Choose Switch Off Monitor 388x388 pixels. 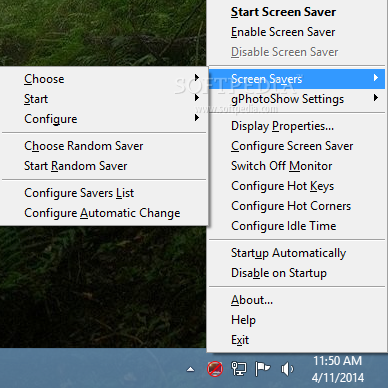[x=297, y=166]
